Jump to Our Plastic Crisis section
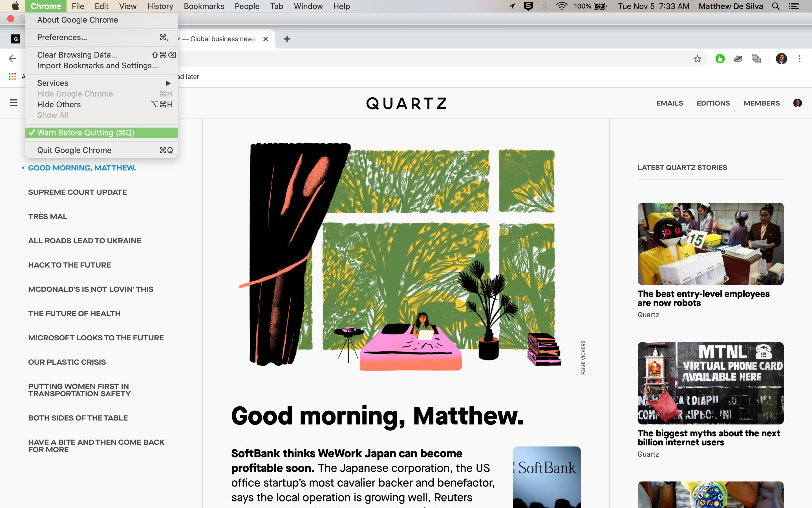The image size is (812, 508). 67,362
